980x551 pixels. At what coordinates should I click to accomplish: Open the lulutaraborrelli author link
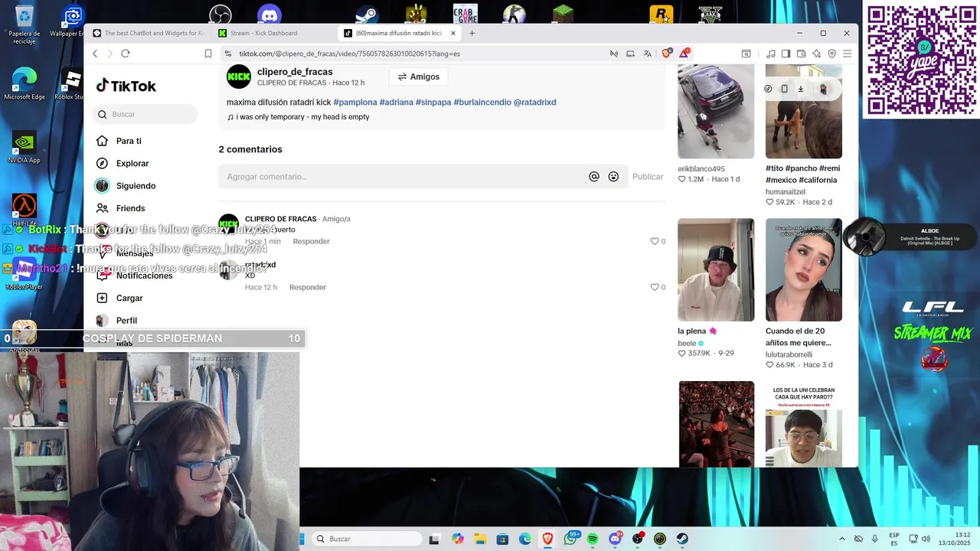pyautogui.click(x=789, y=354)
